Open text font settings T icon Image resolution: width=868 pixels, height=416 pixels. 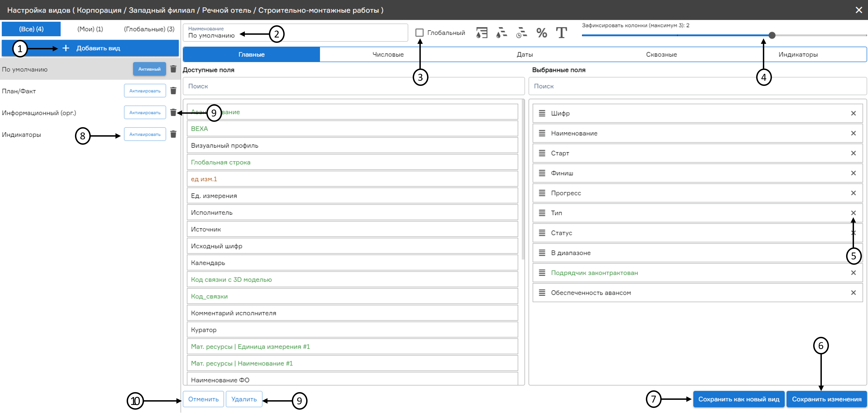(x=561, y=33)
